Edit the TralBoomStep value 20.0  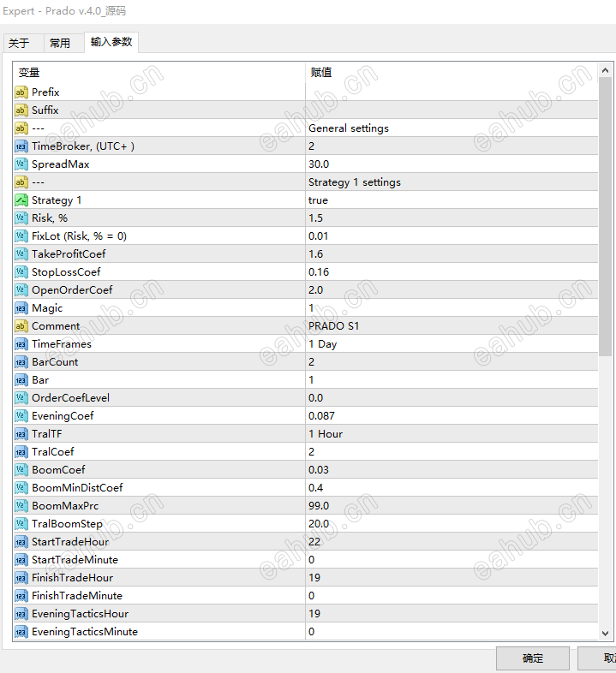pos(452,524)
